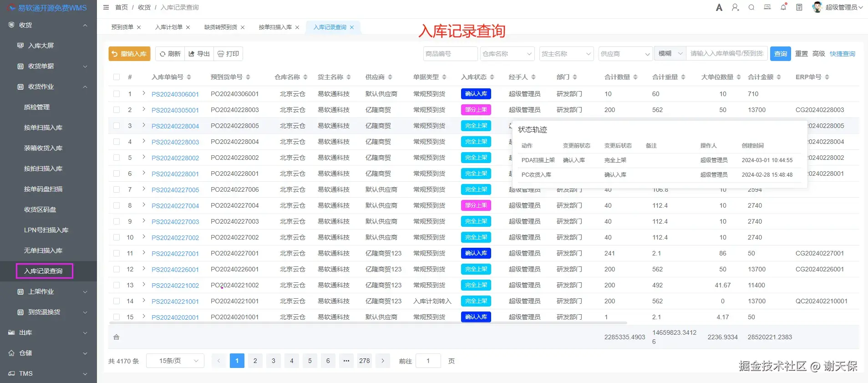
Task: Click the 打印 print button
Action: point(228,54)
